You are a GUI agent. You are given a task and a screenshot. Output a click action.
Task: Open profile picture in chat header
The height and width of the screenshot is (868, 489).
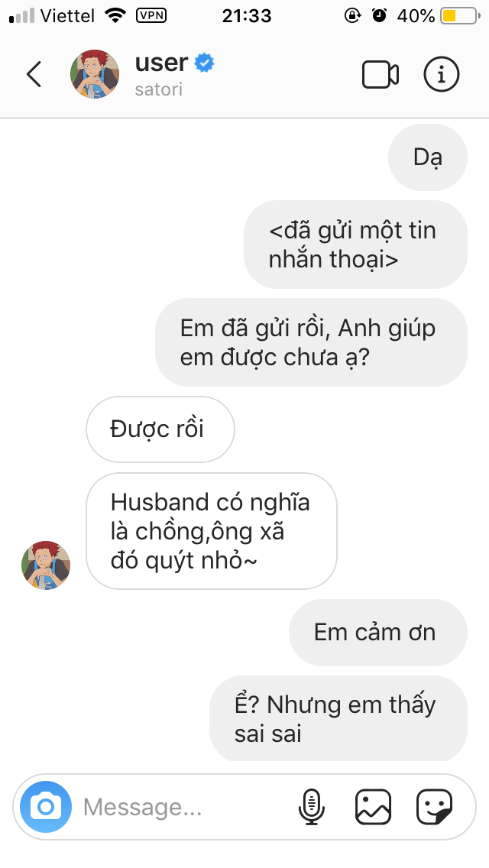coord(94,74)
